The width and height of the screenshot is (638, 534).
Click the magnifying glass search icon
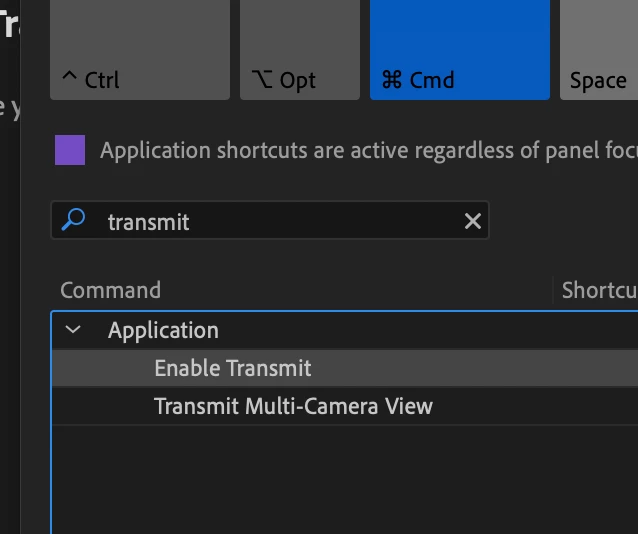pos(73,221)
